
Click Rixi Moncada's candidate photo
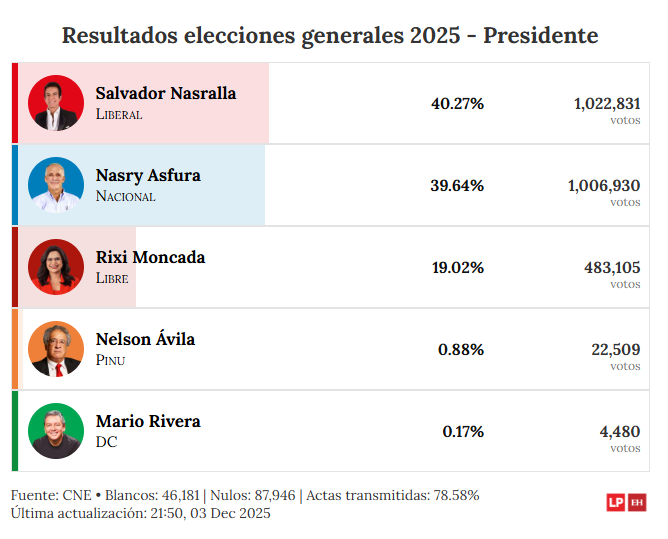56,267
